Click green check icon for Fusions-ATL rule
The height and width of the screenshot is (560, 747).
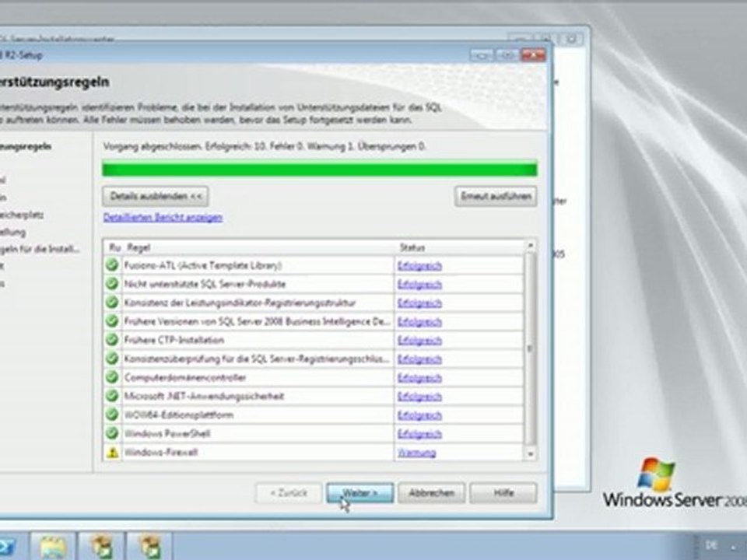pyautogui.click(x=112, y=264)
